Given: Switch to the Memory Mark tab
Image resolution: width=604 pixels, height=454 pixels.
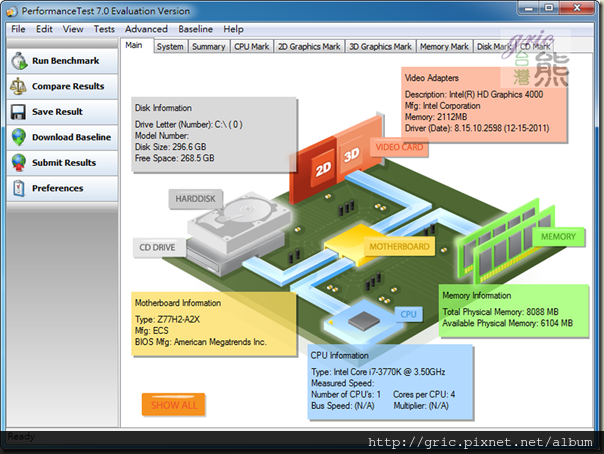Looking at the screenshot, I should point(444,47).
